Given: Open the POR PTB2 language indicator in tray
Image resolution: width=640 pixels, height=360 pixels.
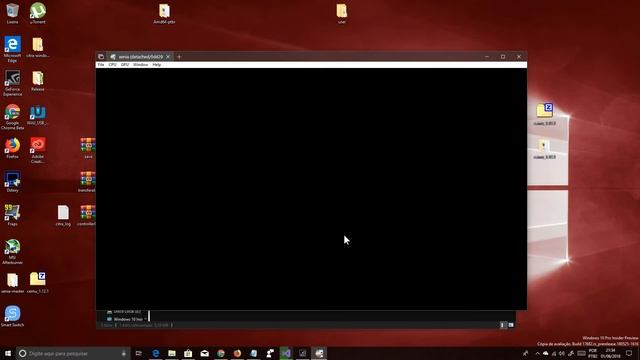Looking at the screenshot, I should pos(593,353).
